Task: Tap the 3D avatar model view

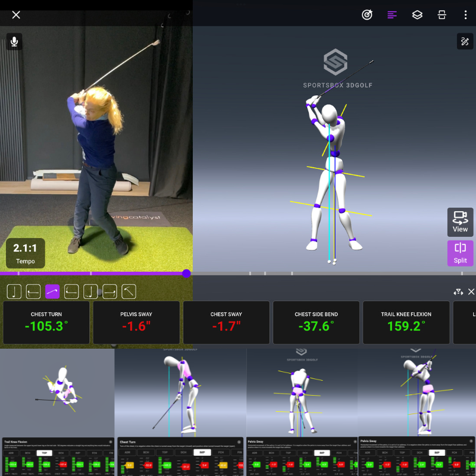Action: tap(334, 149)
